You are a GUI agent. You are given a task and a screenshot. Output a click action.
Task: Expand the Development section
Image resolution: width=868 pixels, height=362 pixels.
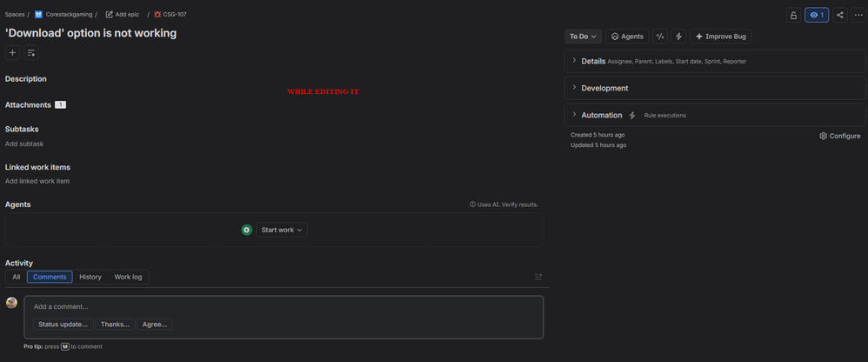[x=715, y=88]
